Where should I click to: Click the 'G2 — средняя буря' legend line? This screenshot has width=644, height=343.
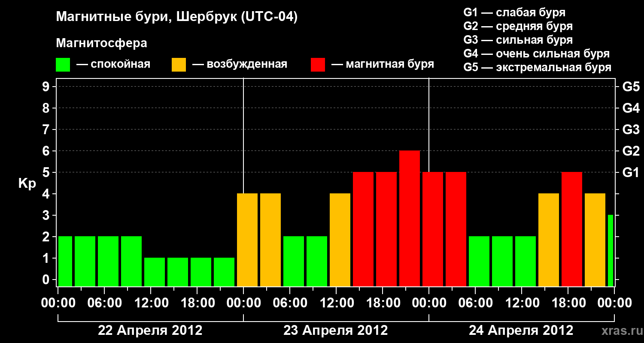click(x=518, y=26)
